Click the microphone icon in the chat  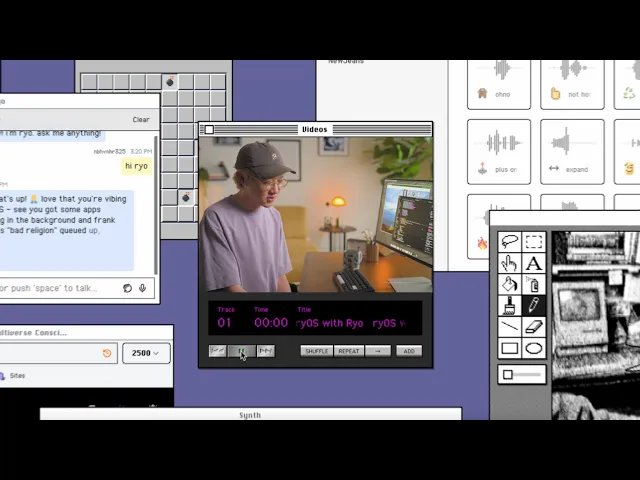(142, 288)
